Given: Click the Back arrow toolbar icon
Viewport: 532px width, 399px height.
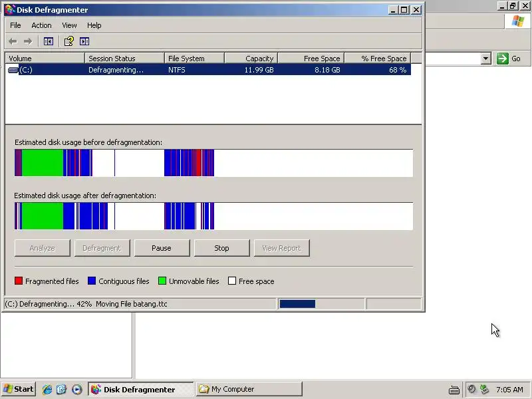Looking at the screenshot, I should click(13, 41).
